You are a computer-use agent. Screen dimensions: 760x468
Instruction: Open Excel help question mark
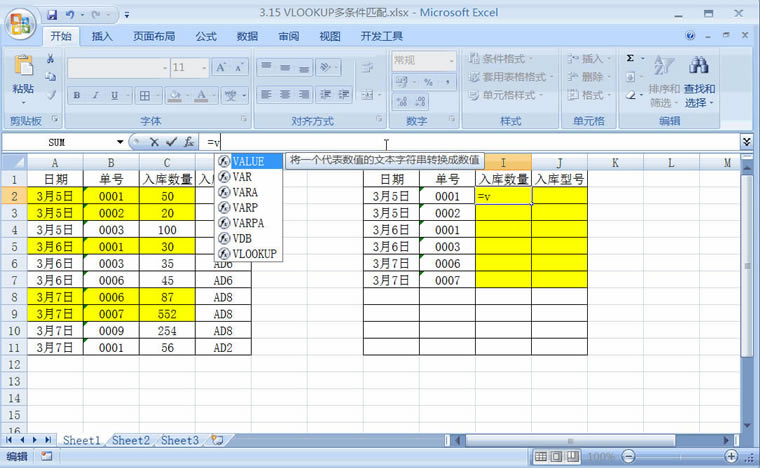click(x=690, y=35)
